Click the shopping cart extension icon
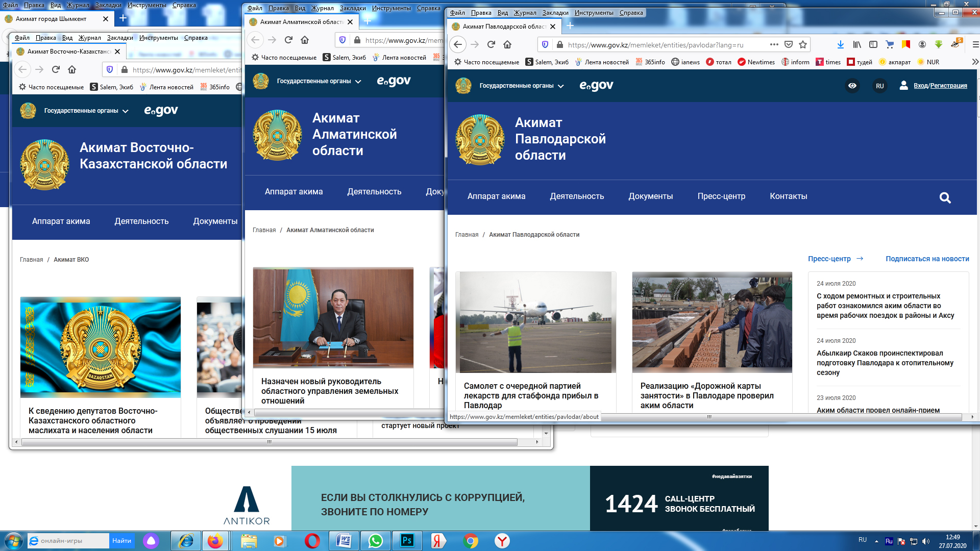This screenshot has width=980, height=551. 890,45
